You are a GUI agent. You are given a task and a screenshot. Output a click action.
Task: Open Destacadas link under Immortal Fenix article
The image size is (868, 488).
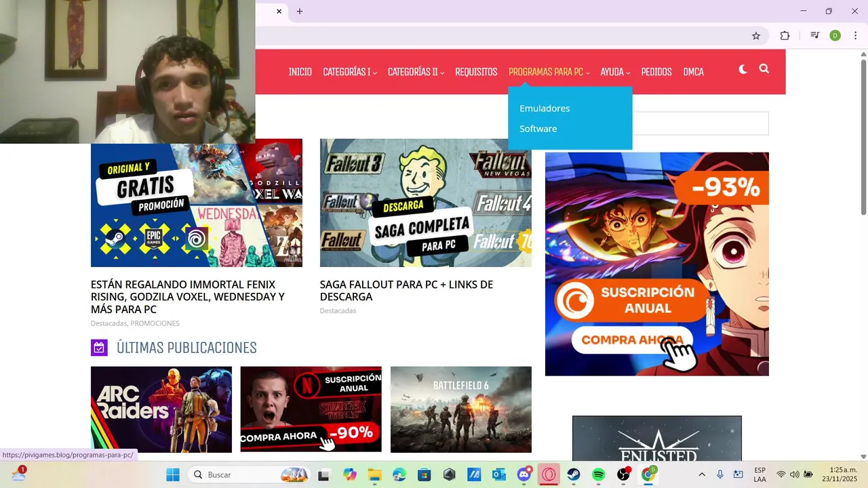click(x=108, y=323)
